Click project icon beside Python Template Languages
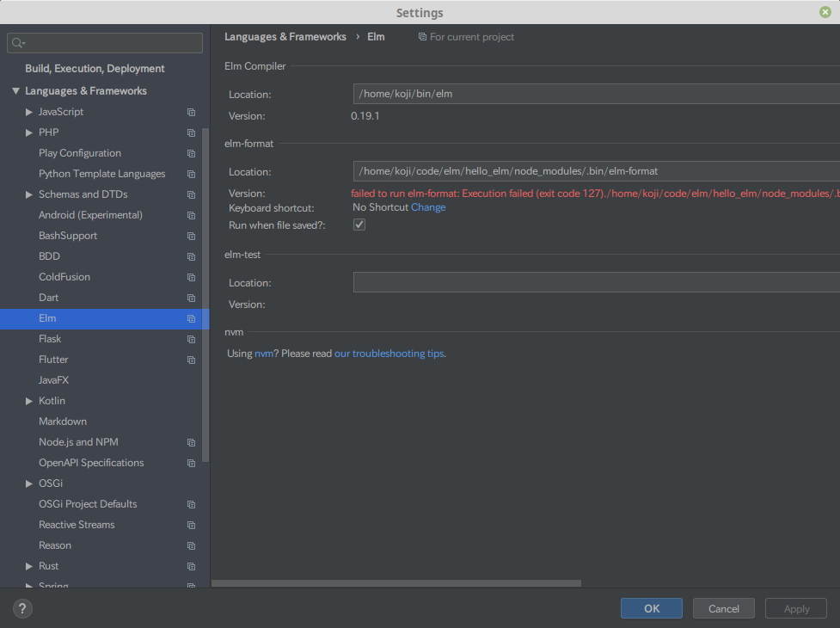840x628 pixels. point(191,174)
